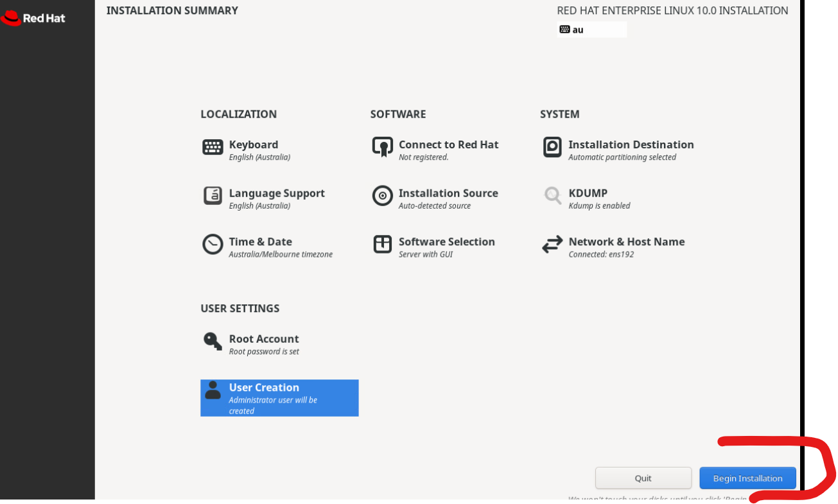The width and height of the screenshot is (838, 504).
Task: Select the highlighted User Creation label
Action: click(264, 387)
